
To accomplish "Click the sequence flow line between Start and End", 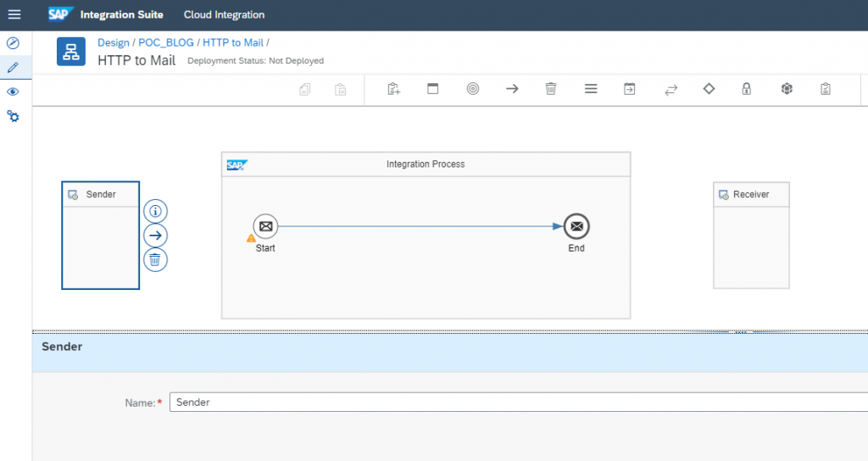I will coord(420,226).
